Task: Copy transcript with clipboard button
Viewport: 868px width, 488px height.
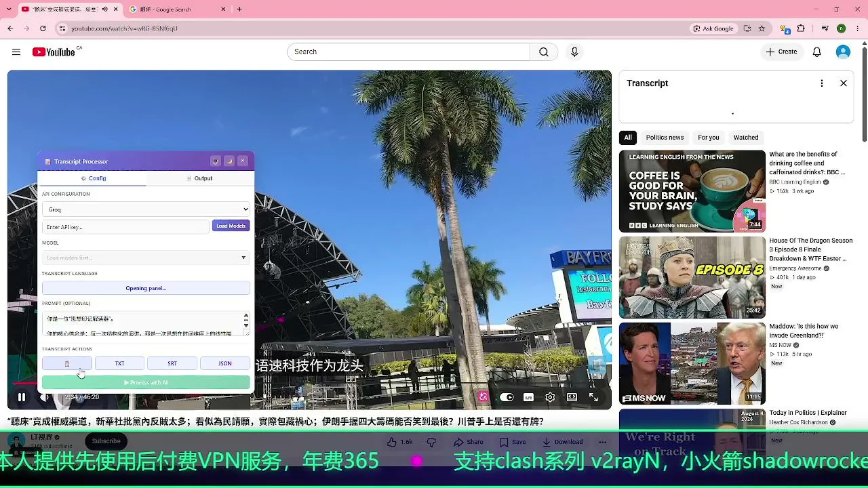Action: click(x=67, y=364)
